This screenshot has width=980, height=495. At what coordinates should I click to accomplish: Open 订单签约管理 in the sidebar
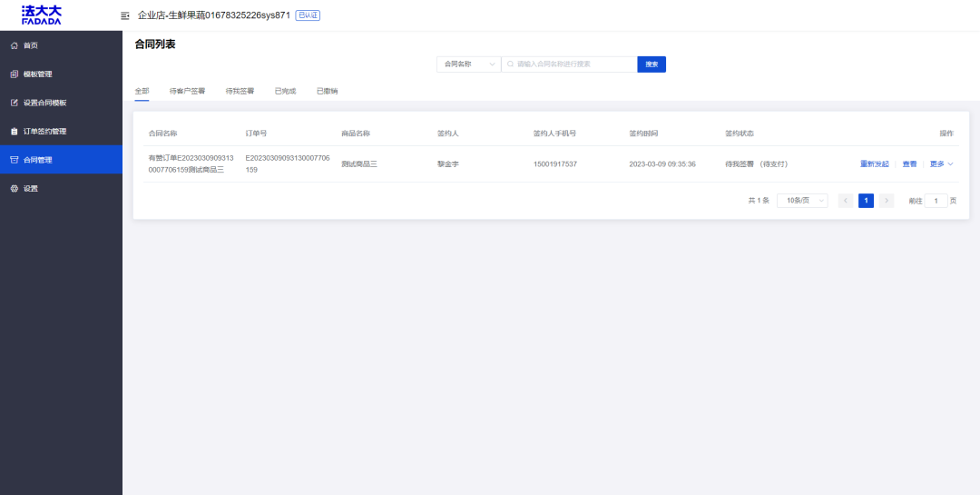click(x=62, y=132)
